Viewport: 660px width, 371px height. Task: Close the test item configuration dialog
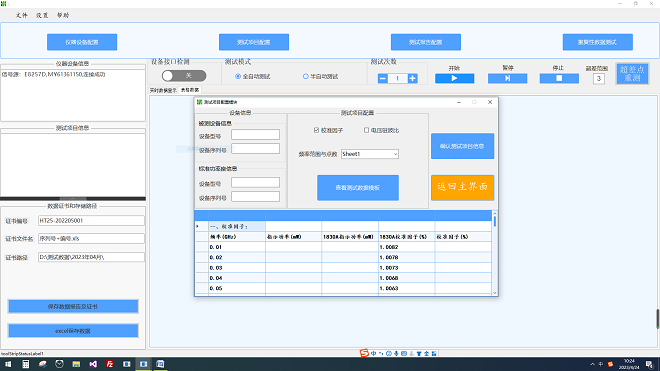coord(490,102)
